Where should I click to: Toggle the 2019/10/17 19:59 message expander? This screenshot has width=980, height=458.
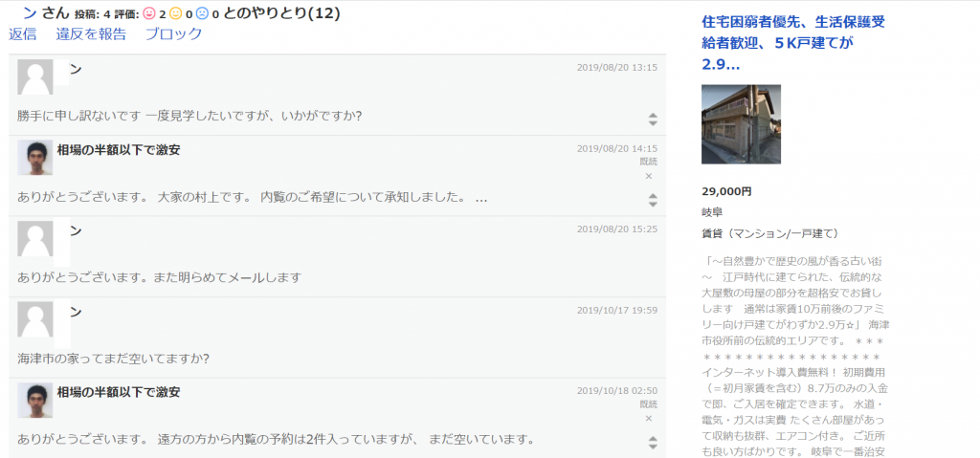click(x=653, y=361)
